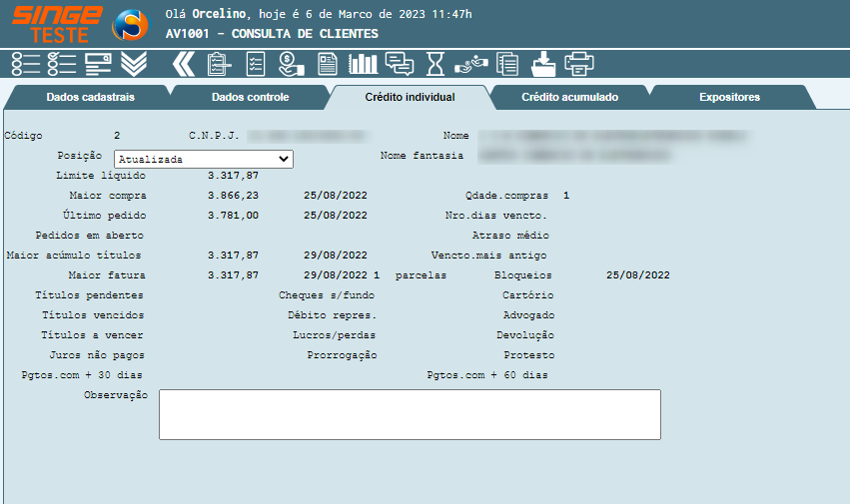
Task: Open the clipboard report icon
Action: click(219, 64)
